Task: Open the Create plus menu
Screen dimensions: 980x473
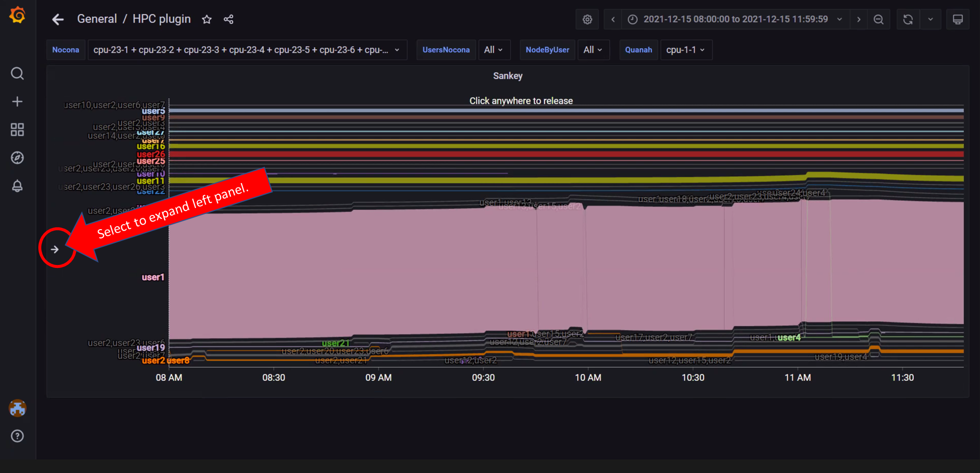Action: [x=17, y=102]
